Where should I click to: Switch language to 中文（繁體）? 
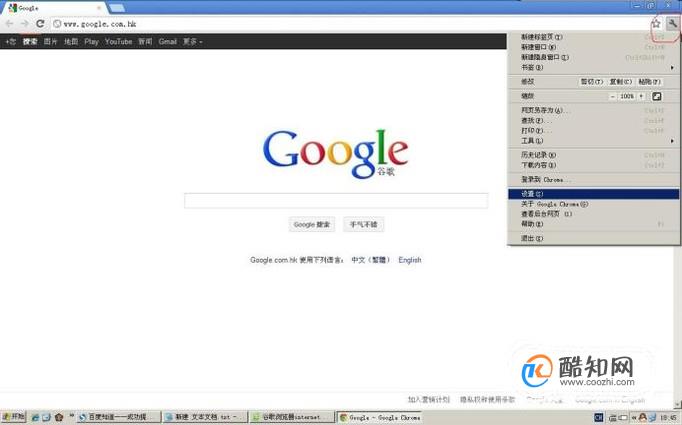pos(371,260)
